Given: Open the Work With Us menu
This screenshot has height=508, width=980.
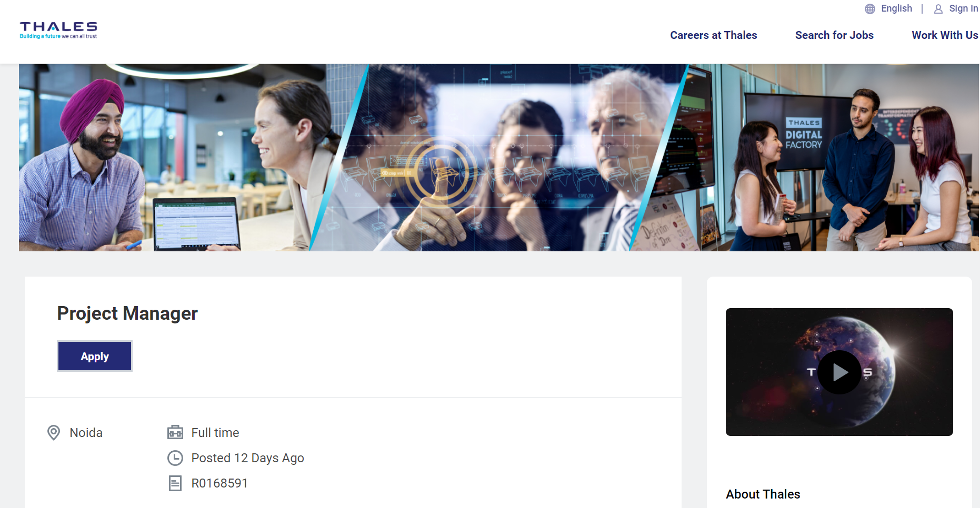Looking at the screenshot, I should pos(945,35).
